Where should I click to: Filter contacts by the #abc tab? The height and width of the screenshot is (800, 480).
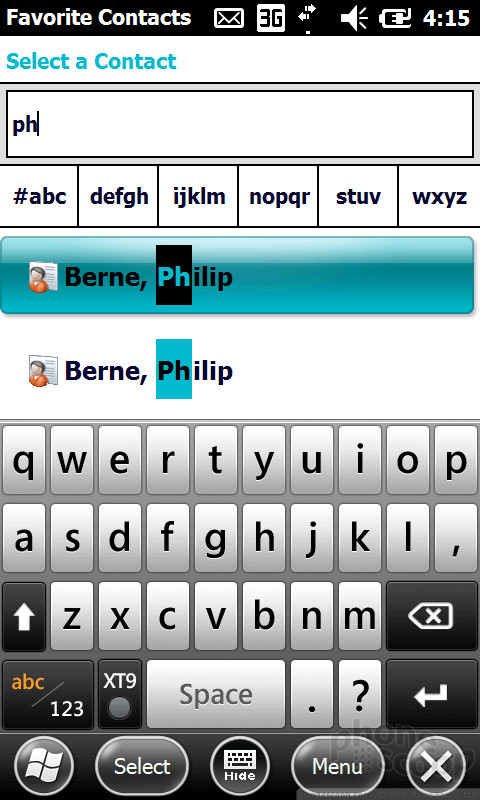click(x=39, y=196)
